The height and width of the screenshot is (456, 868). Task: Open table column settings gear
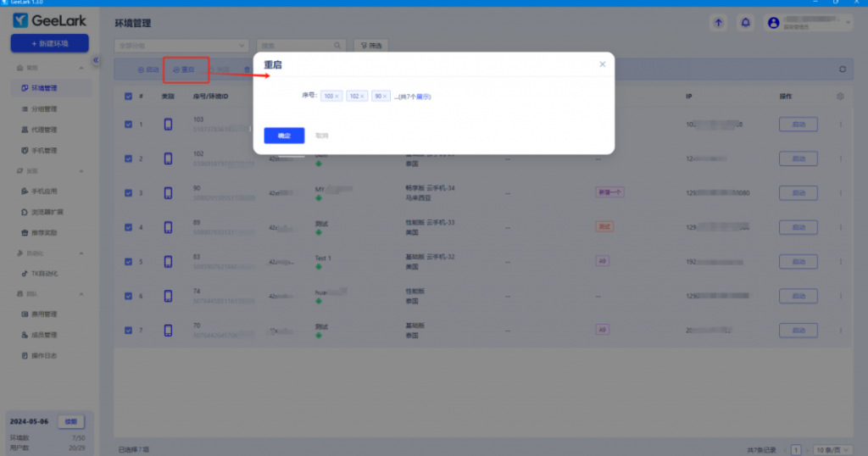(x=840, y=97)
